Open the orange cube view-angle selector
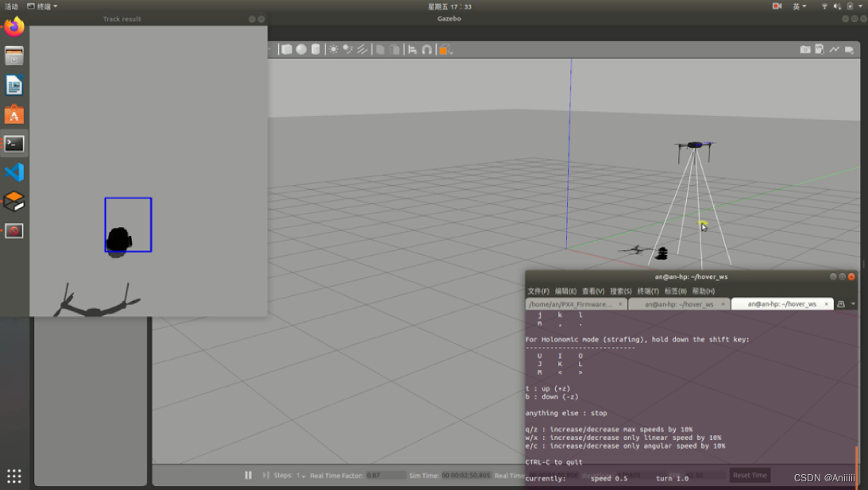Screen dimensions: 868x490 coord(445,50)
